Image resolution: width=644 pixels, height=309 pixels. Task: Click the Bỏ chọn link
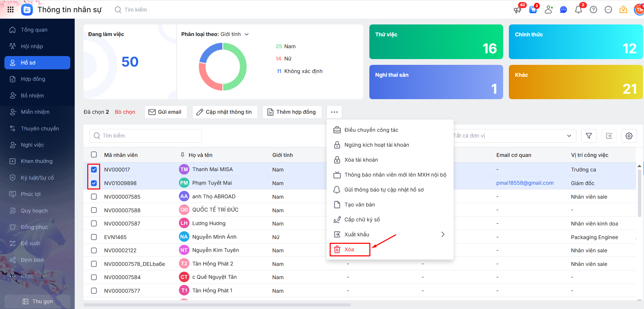[125, 112]
